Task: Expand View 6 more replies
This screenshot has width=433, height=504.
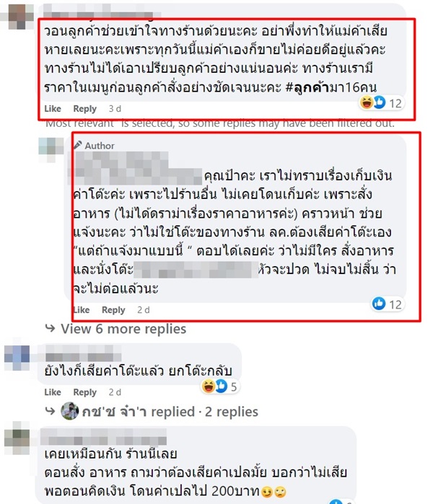Action: coord(123,329)
